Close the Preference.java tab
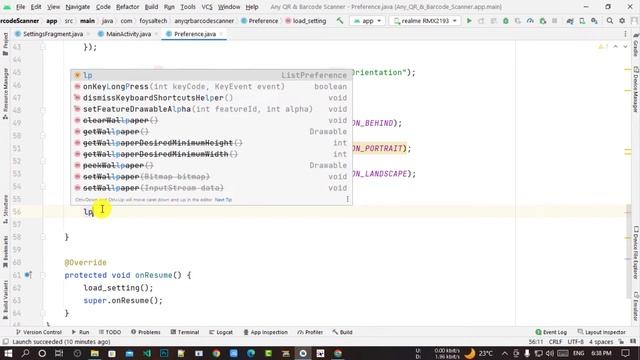The image size is (640, 360). [221, 34]
